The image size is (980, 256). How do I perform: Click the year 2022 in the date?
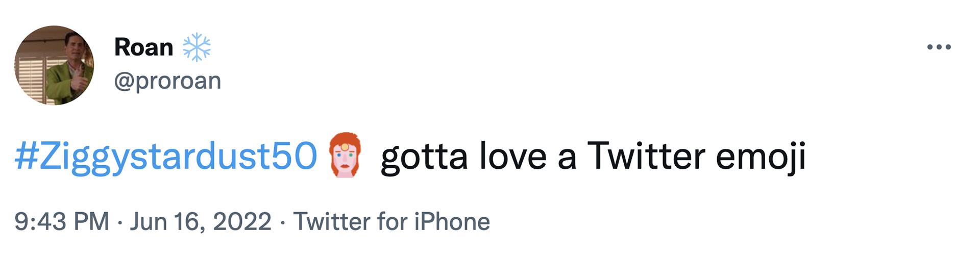242,221
